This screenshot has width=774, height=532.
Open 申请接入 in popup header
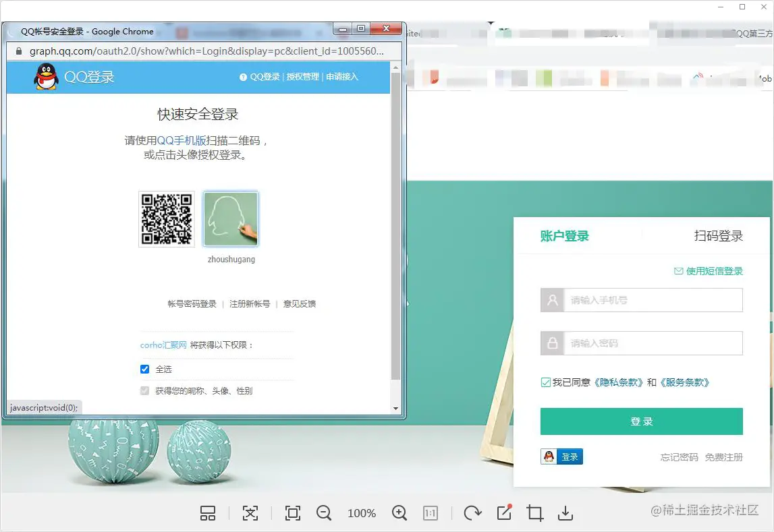click(341, 77)
